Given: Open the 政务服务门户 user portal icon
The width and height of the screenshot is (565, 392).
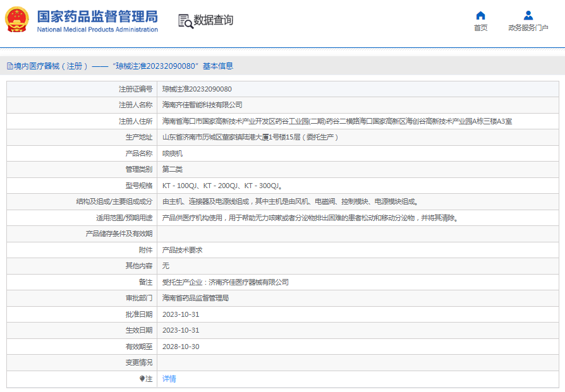Looking at the screenshot, I should (528, 16).
